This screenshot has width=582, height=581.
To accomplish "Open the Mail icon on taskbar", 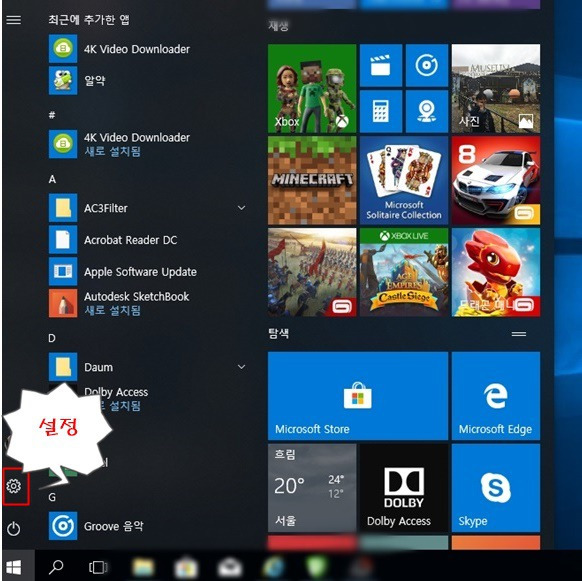I will 230,567.
